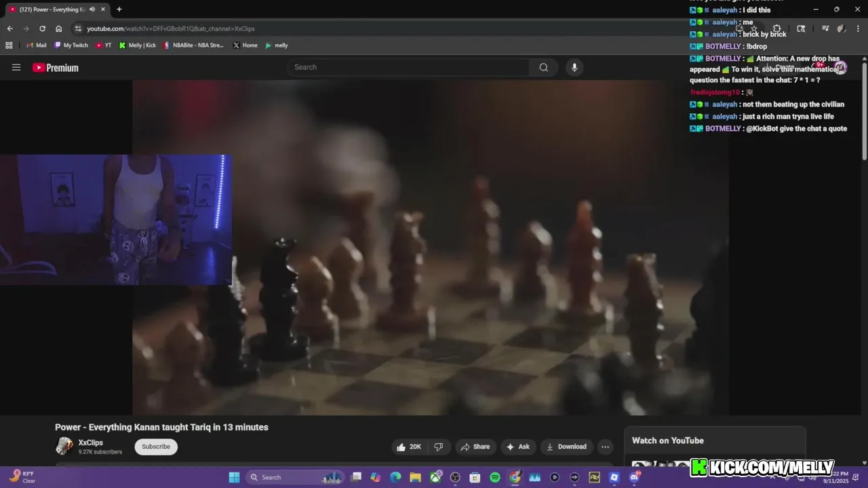Open the Melly | Kick bookmark
The image size is (868, 488).
[x=138, y=45]
